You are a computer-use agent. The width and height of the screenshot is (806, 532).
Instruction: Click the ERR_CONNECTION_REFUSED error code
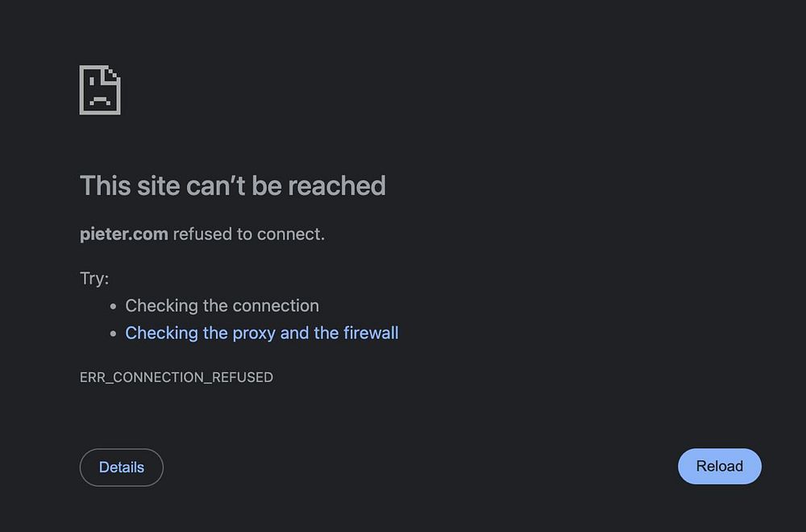pyautogui.click(x=177, y=377)
